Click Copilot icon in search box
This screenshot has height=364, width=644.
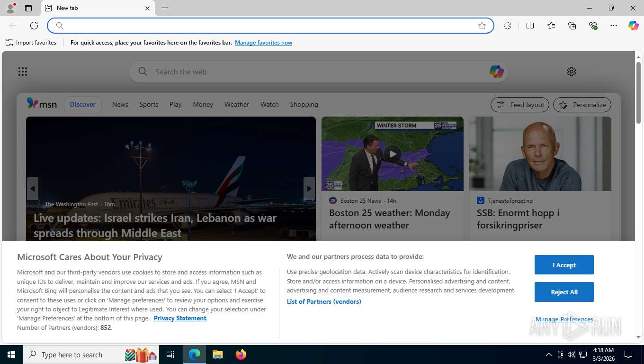pos(496,72)
